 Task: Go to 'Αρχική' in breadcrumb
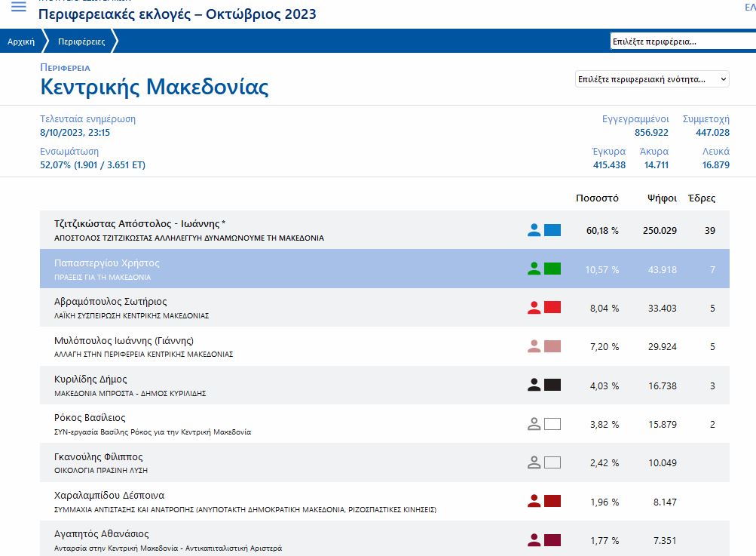pyautogui.click(x=21, y=41)
